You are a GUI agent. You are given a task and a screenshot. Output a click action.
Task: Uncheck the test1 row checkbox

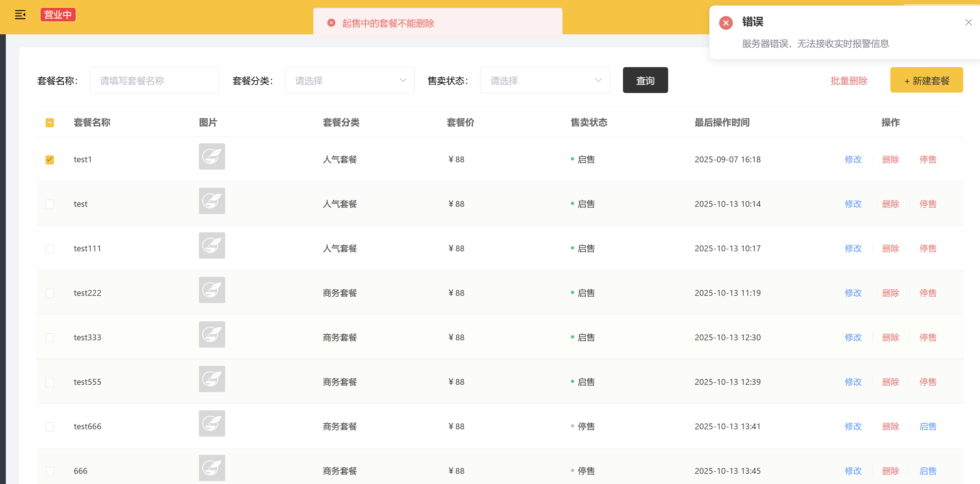(x=50, y=159)
